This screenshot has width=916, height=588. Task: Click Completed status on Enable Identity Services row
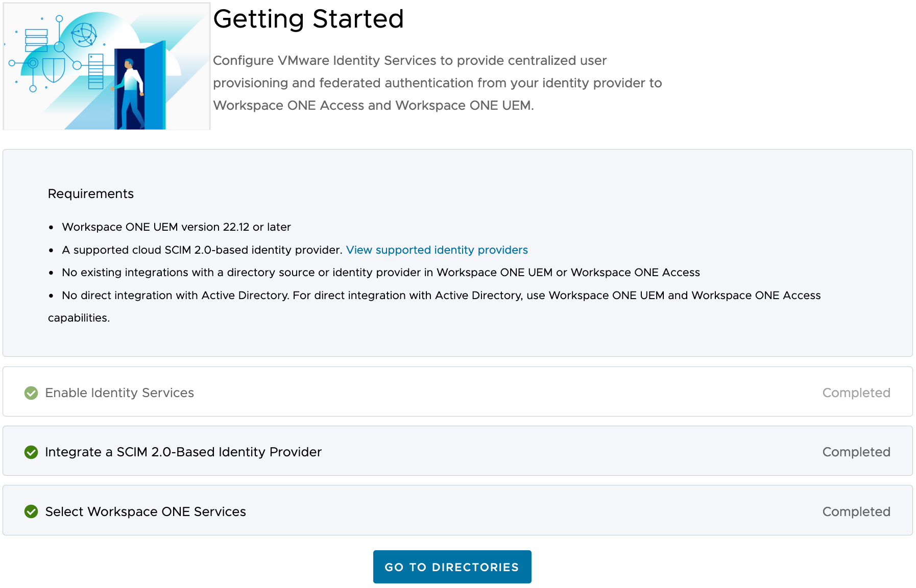(x=856, y=393)
